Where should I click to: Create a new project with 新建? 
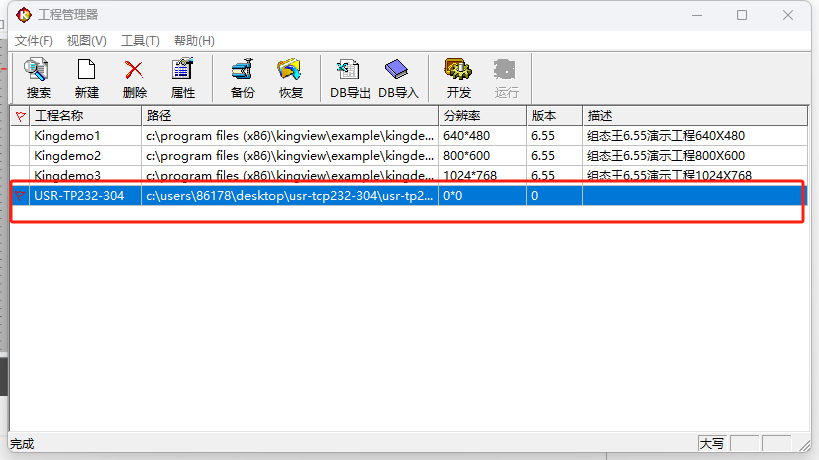coord(86,78)
